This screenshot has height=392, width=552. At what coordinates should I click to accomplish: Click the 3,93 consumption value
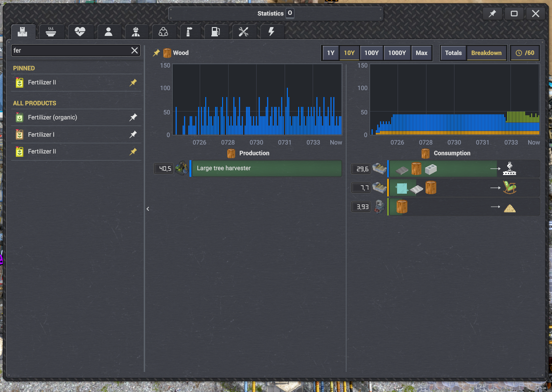[x=361, y=207]
